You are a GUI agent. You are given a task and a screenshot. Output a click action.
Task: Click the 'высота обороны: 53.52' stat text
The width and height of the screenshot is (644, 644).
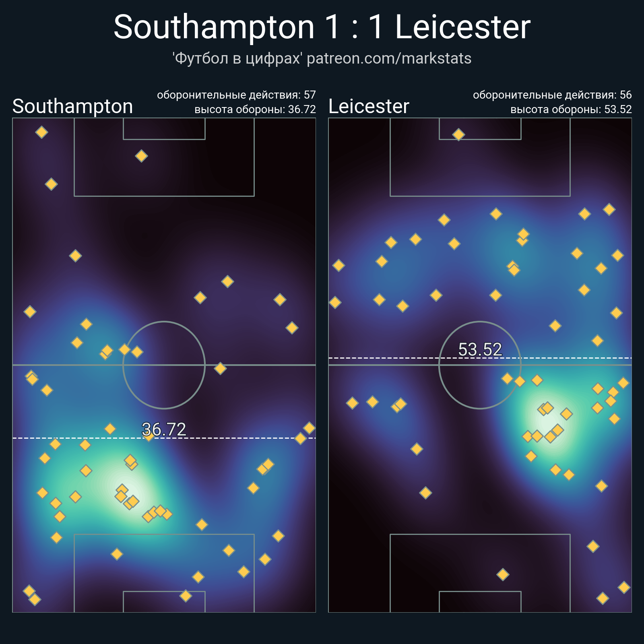point(571,109)
